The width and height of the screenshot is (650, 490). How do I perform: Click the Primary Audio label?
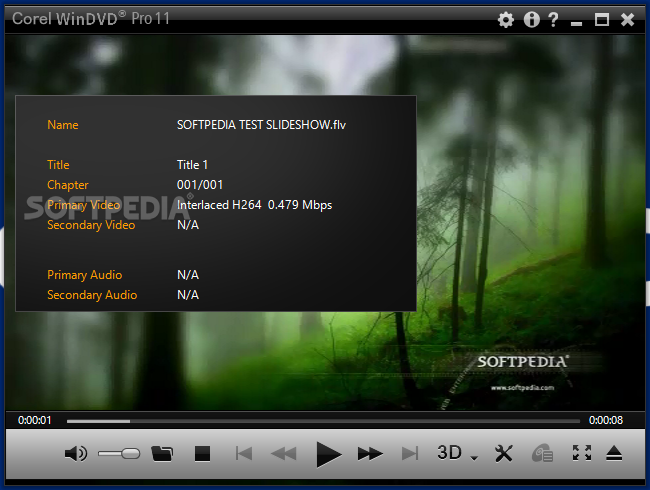tap(85, 275)
